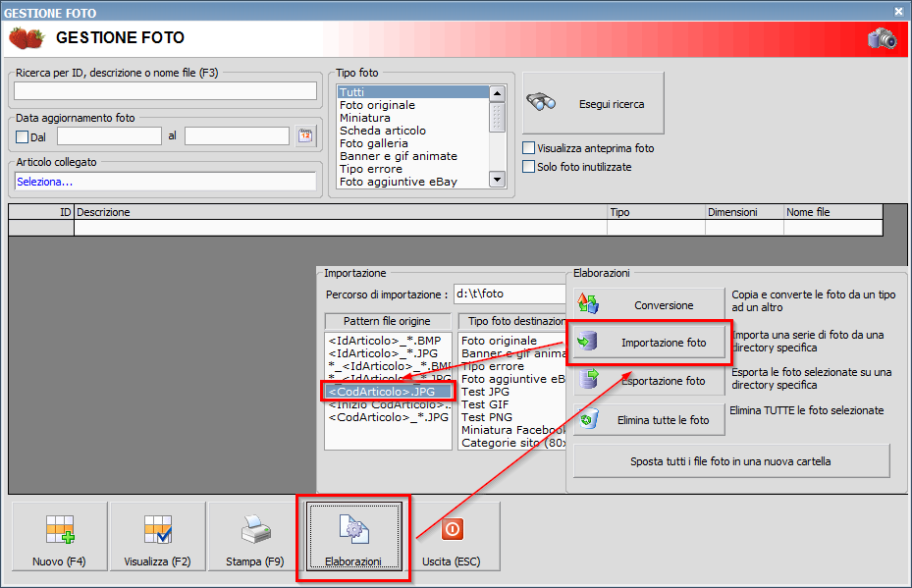This screenshot has height=588, width=912.
Task: Select Tutti in Tipo foto list
Action: tap(413, 92)
